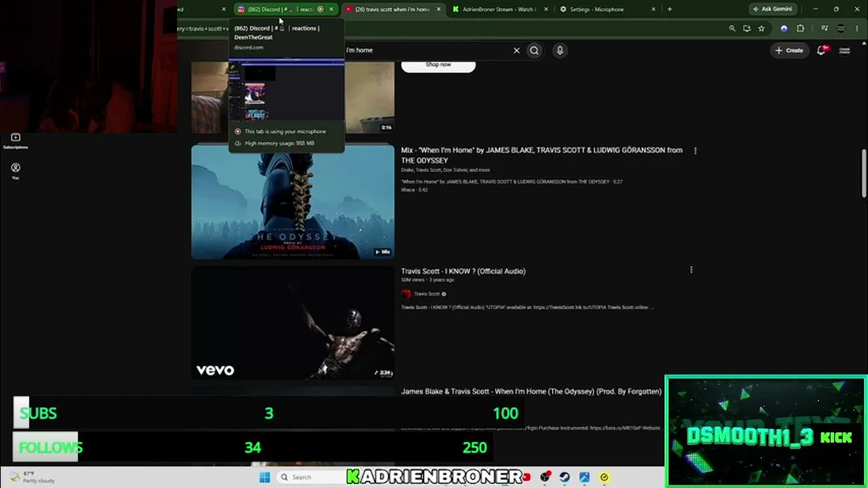Open the Travis Scott channel avatar
Viewport: 868px width, 488px height.
point(406,293)
